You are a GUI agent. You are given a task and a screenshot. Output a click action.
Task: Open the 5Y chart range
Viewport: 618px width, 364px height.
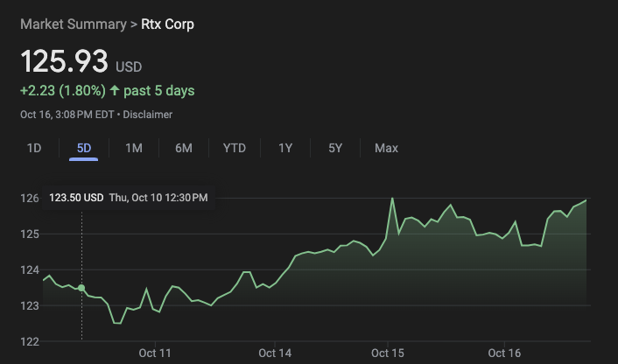pyautogui.click(x=335, y=148)
